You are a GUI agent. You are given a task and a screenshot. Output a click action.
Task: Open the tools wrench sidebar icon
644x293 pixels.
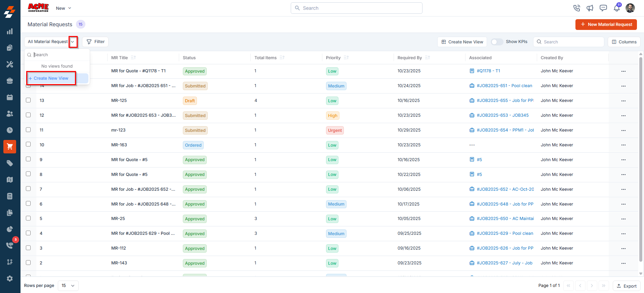pos(10,64)
